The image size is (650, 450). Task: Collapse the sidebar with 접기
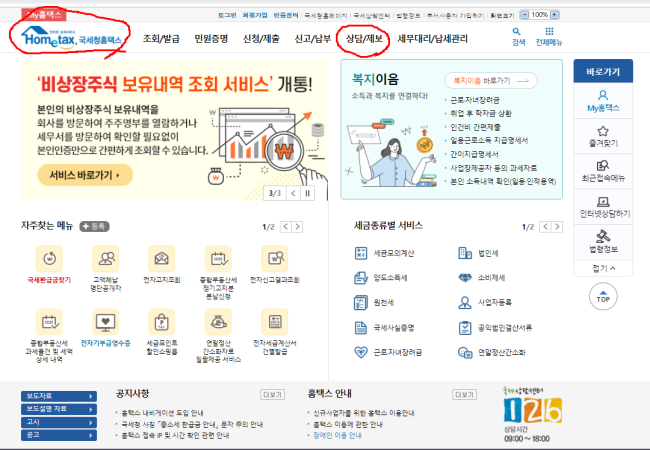tap(603, 268)
